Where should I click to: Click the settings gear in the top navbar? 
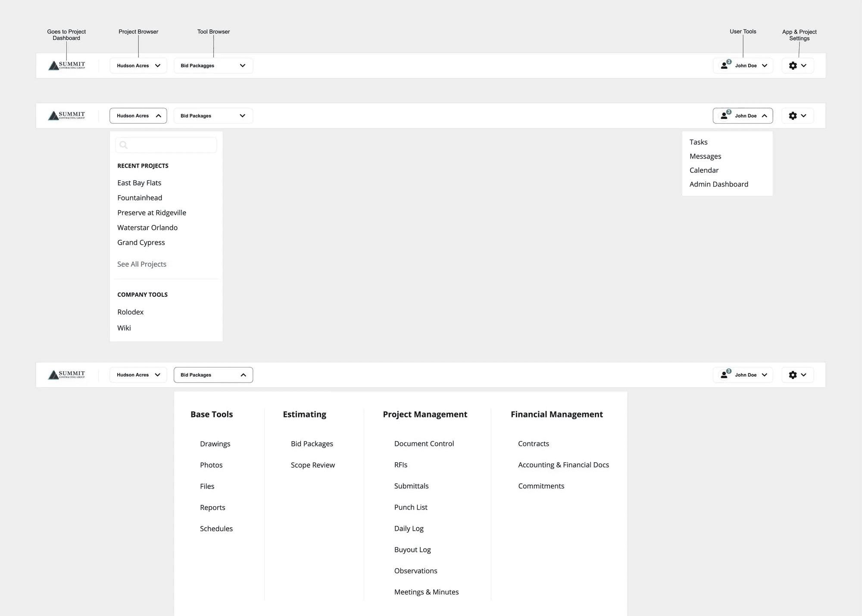point(793,65)
